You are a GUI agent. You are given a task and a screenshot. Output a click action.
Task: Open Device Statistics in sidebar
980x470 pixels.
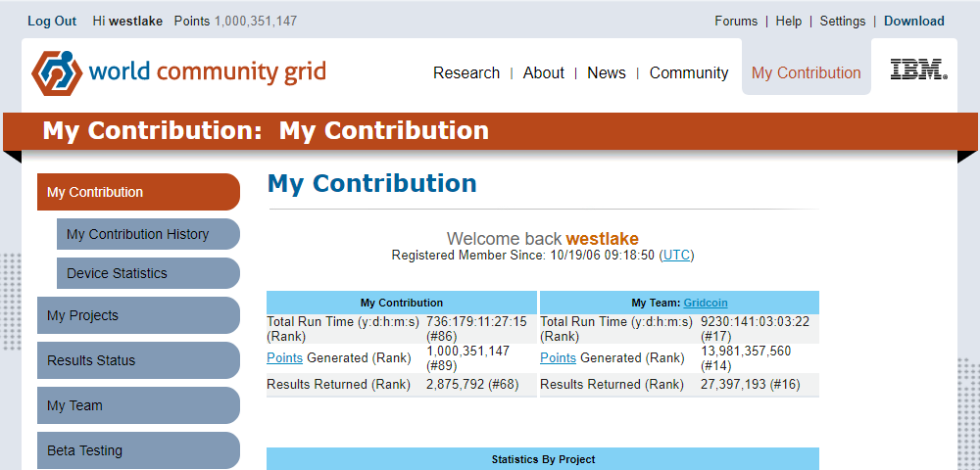click(x=148, y=273)
